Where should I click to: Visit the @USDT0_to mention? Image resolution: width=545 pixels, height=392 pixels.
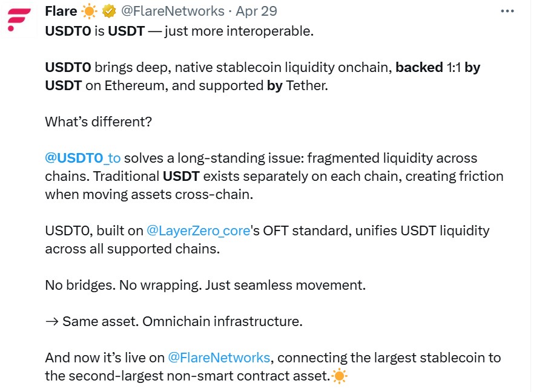[83, 158]
